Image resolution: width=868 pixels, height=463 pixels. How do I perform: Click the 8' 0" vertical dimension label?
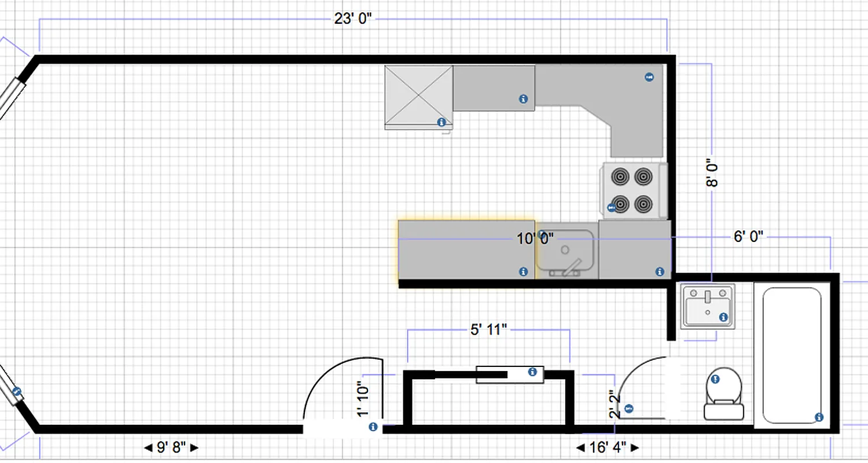point(711,171)
